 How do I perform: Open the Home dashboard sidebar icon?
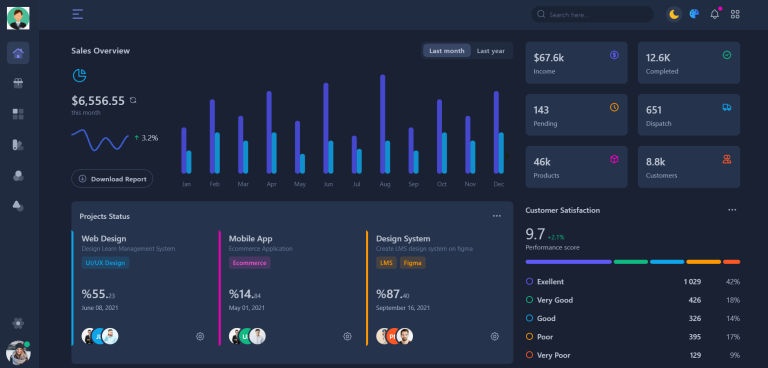point(18,53)
